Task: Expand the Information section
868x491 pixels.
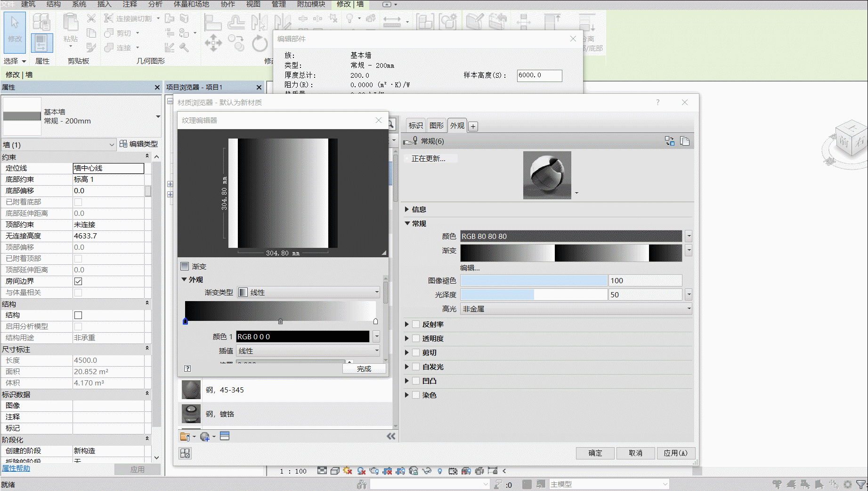Action: click(407, 209)
